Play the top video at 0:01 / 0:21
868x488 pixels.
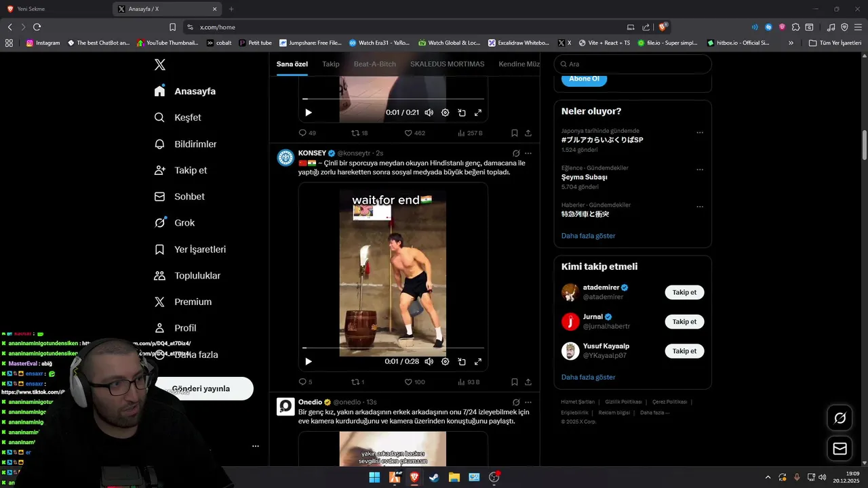309,113
